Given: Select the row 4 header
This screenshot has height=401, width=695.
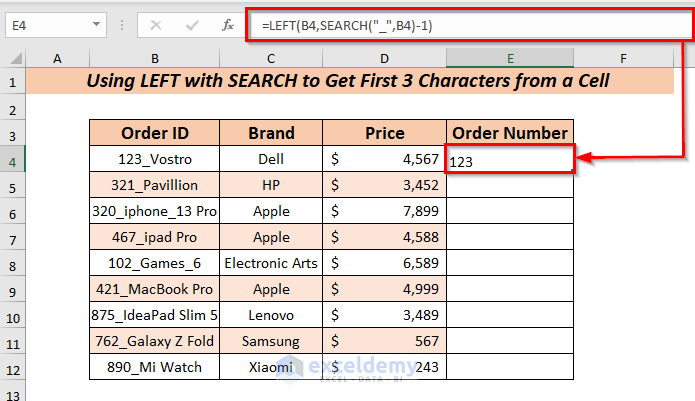Looking at the screenshot, I should click(12, 159).
